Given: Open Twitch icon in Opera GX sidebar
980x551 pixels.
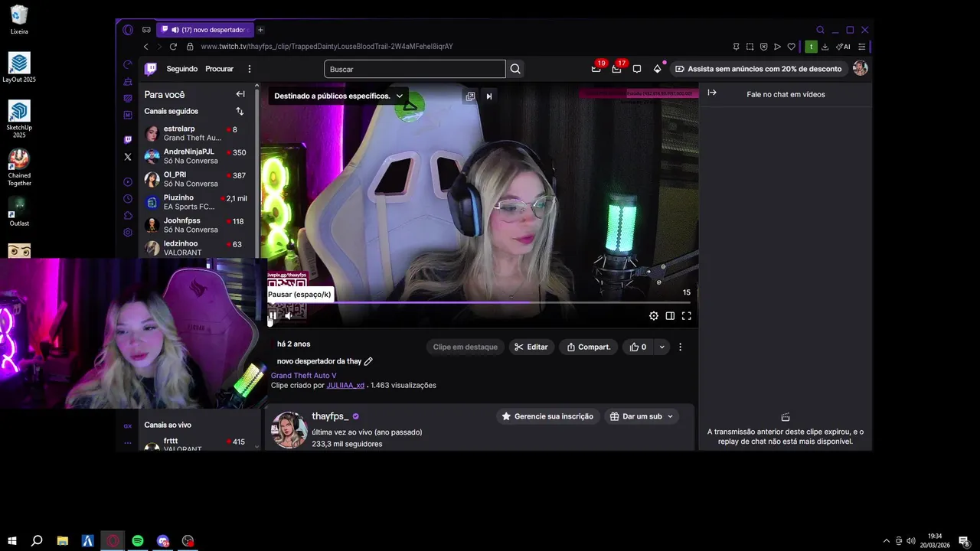Looking at the screenshot, I should [128, 140].
